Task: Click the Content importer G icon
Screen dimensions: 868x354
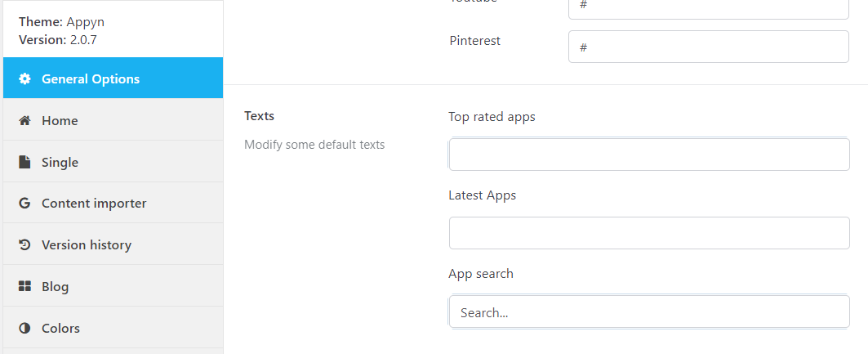Action: 24,204
